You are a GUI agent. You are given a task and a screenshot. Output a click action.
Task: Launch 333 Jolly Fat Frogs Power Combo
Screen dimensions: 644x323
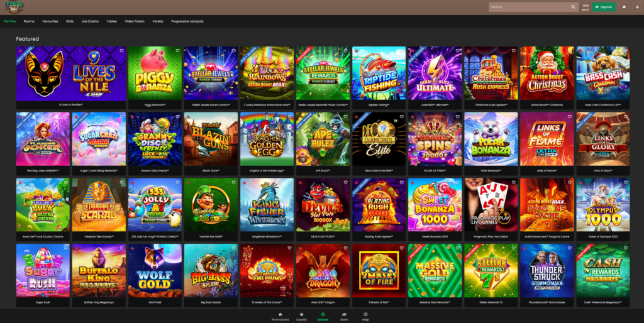(x=155, y=209)
